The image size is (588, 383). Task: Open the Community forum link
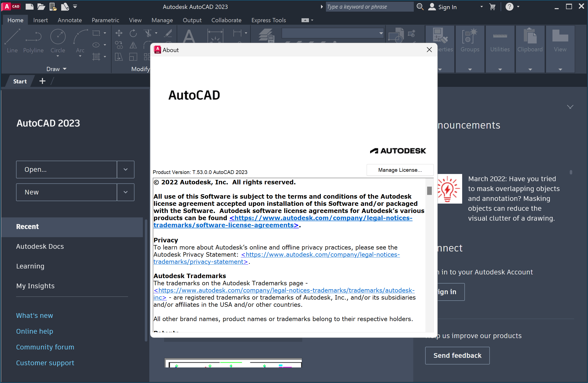tap(45, 347)
